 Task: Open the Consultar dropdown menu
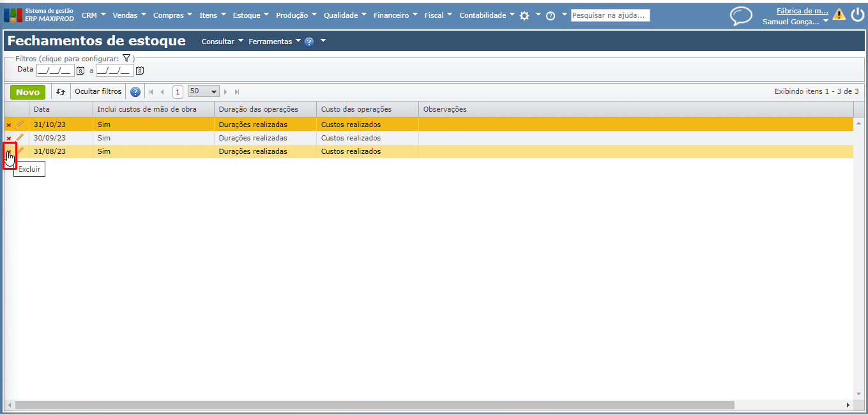222,41
